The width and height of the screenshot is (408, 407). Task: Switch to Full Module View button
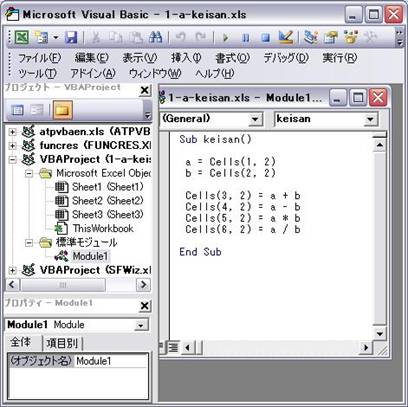tap(173, 348)
